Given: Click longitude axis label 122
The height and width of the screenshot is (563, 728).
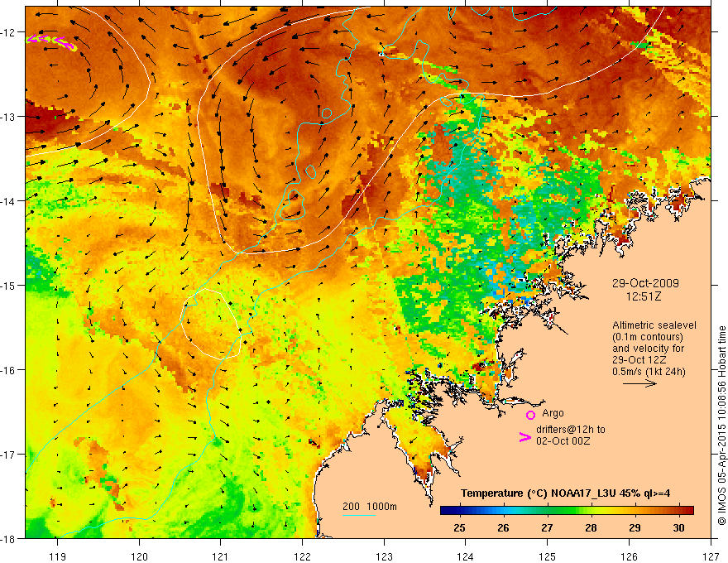Looking at the screenshot, I should (302, 556).
